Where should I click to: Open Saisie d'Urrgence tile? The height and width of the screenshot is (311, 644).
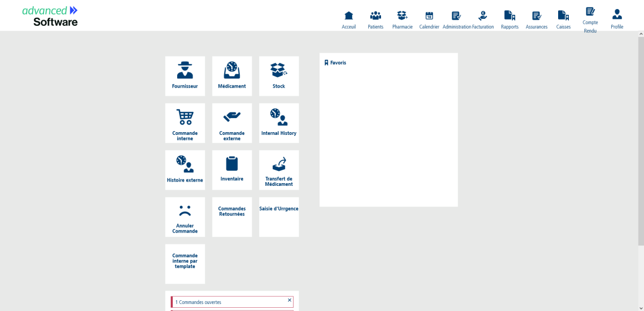279,216
